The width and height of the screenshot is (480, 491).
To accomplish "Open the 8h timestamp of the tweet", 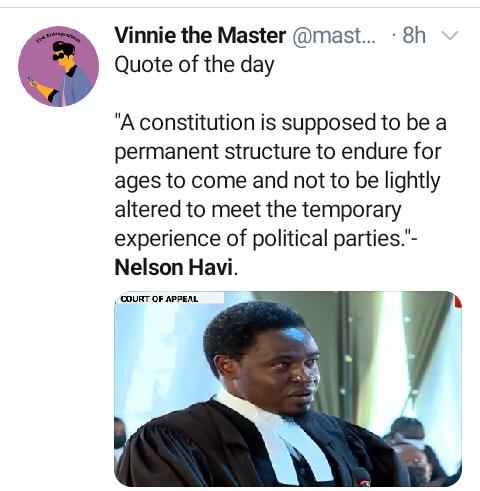I will coord(414,35).
